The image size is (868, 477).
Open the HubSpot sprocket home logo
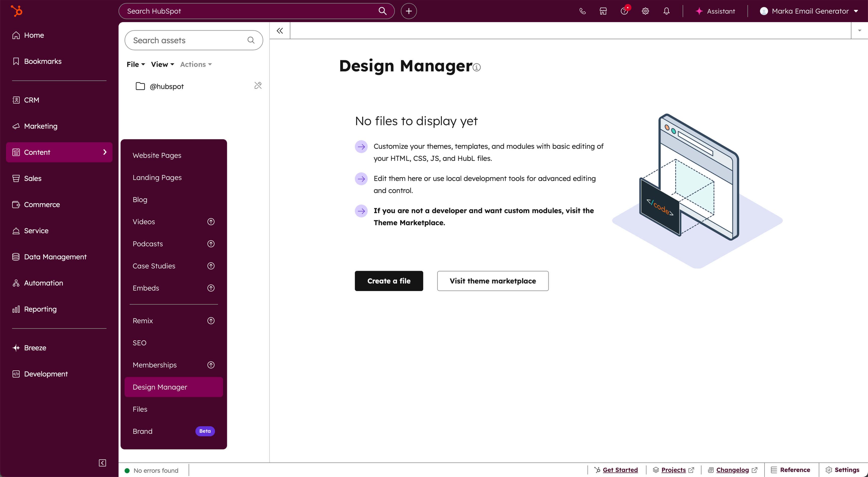tap(16, 11)
